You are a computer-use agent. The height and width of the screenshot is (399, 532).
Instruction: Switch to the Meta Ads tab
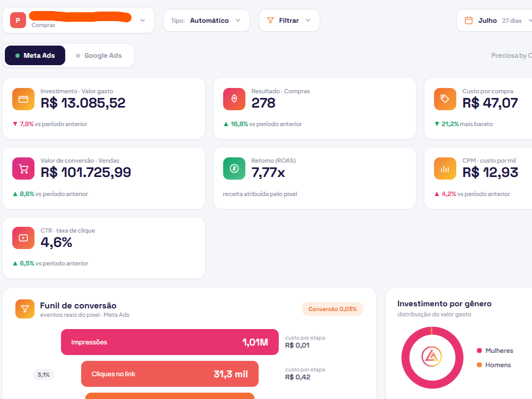point(35,55)
